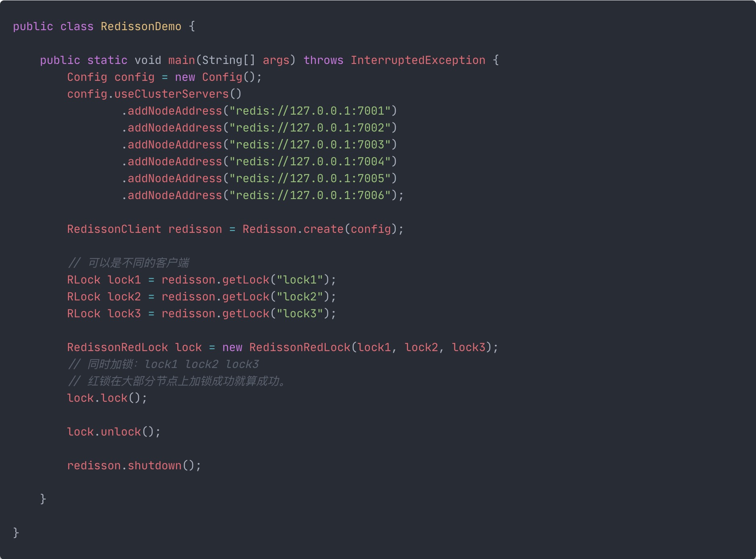Click the string "lock1" in getLock
Screen dimensions: 756x559
point(300,280)
